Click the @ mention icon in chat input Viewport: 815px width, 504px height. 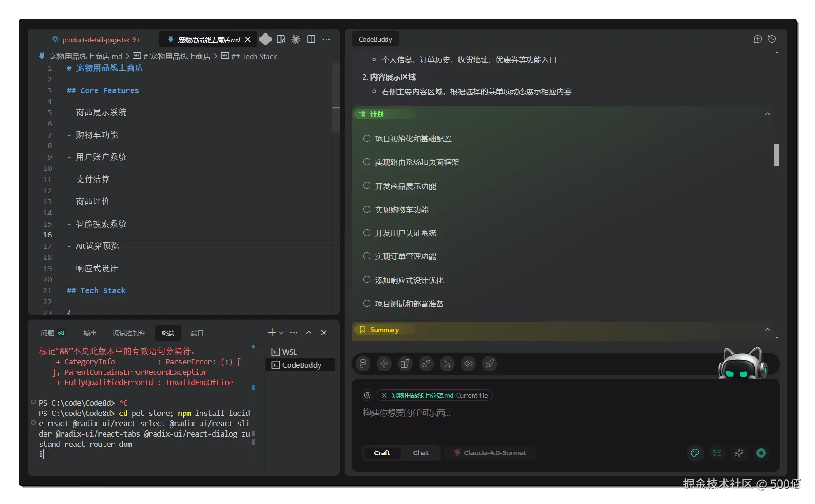(367, 395)
